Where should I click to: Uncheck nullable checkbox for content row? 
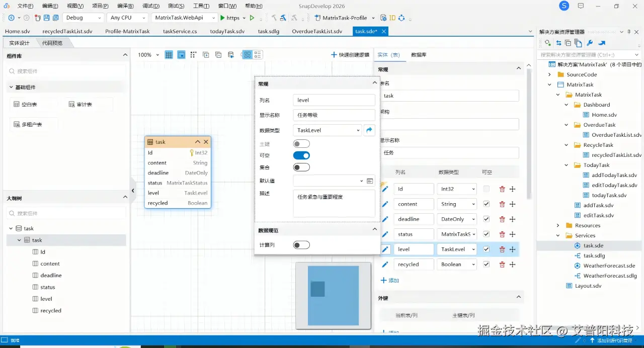(486, 204)
